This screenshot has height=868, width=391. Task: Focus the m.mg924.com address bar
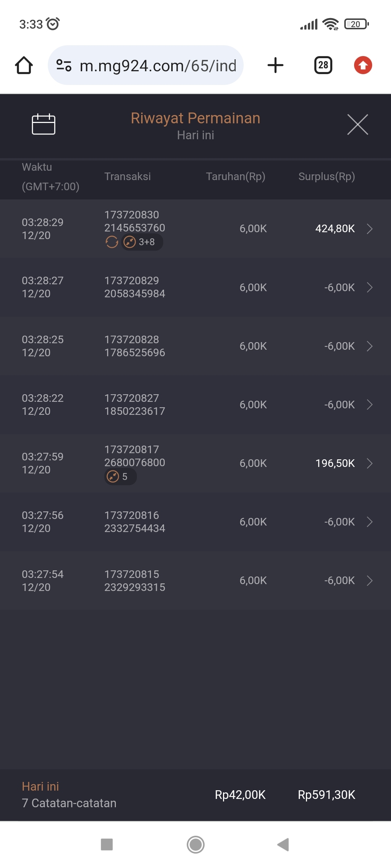(x=157, y=65)
